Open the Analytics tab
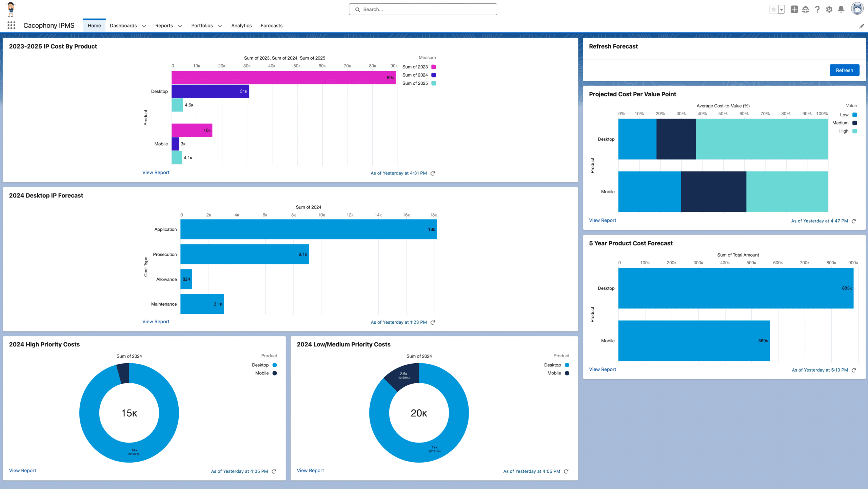This screenshot has width=868, height=489. coord(241,25)
